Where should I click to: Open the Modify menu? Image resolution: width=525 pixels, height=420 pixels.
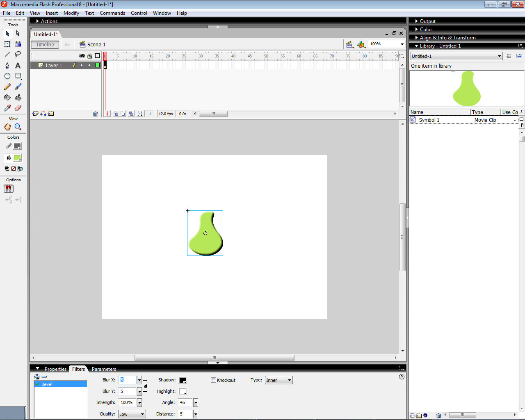(71, 13)
